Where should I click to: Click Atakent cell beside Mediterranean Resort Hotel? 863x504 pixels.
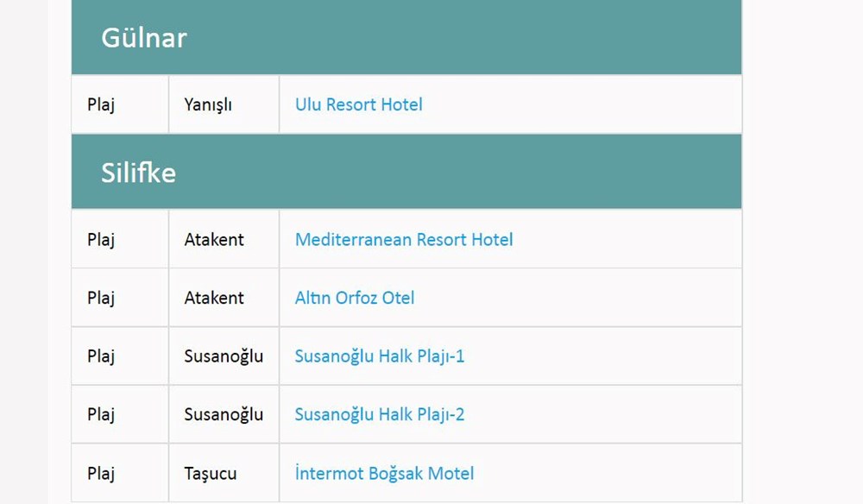[214, 240]
